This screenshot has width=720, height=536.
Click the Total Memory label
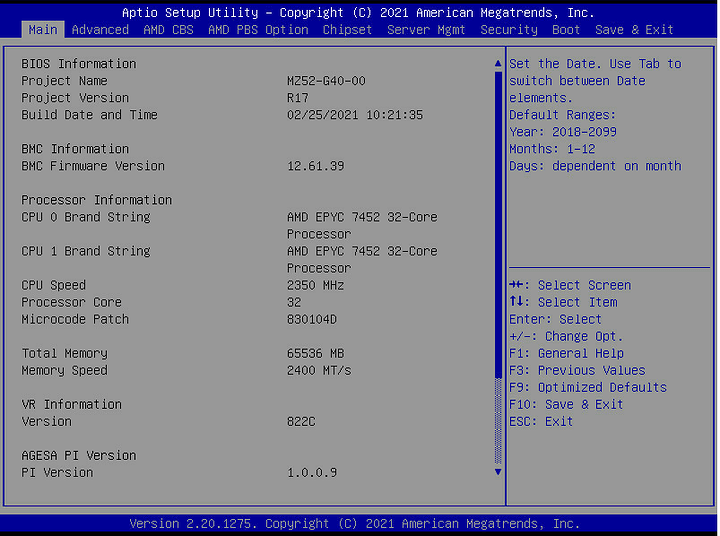(64, 353)
